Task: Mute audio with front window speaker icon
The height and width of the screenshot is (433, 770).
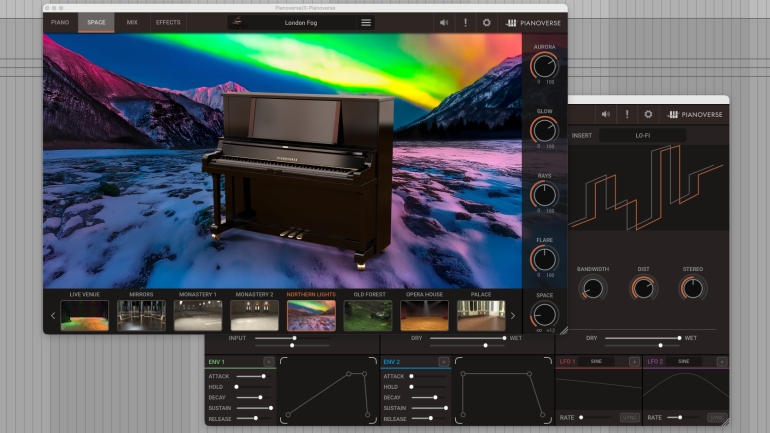Action: point(444,23)
